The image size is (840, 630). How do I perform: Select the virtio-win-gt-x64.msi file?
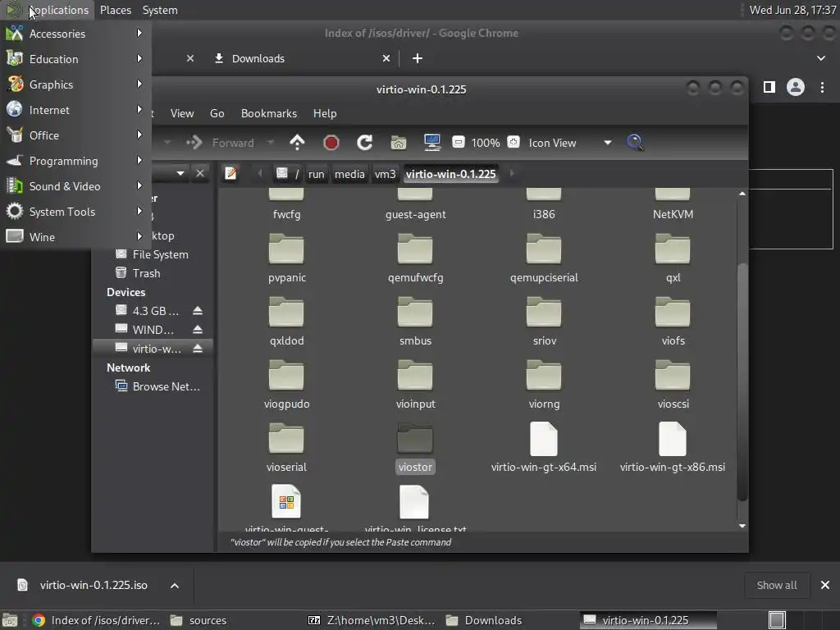click(x=544, y=448)
